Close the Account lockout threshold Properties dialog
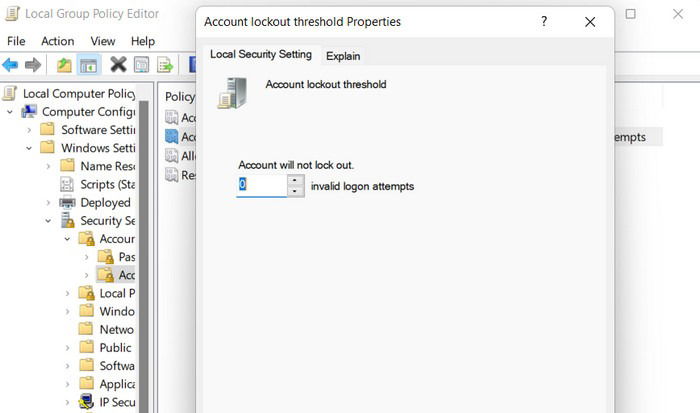 [x=590, y=21]
